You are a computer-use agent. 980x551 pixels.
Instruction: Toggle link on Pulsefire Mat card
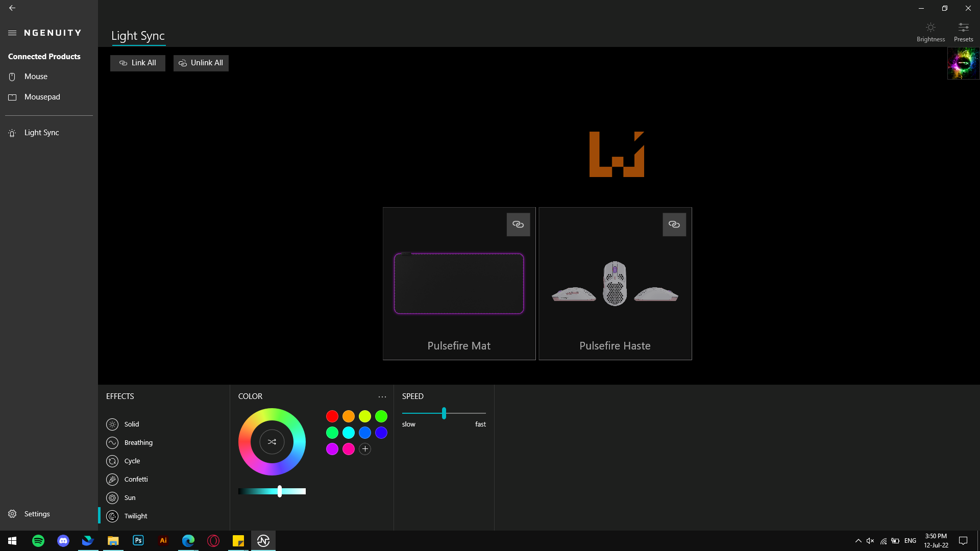pyautogui.click(x=518, y=224)
